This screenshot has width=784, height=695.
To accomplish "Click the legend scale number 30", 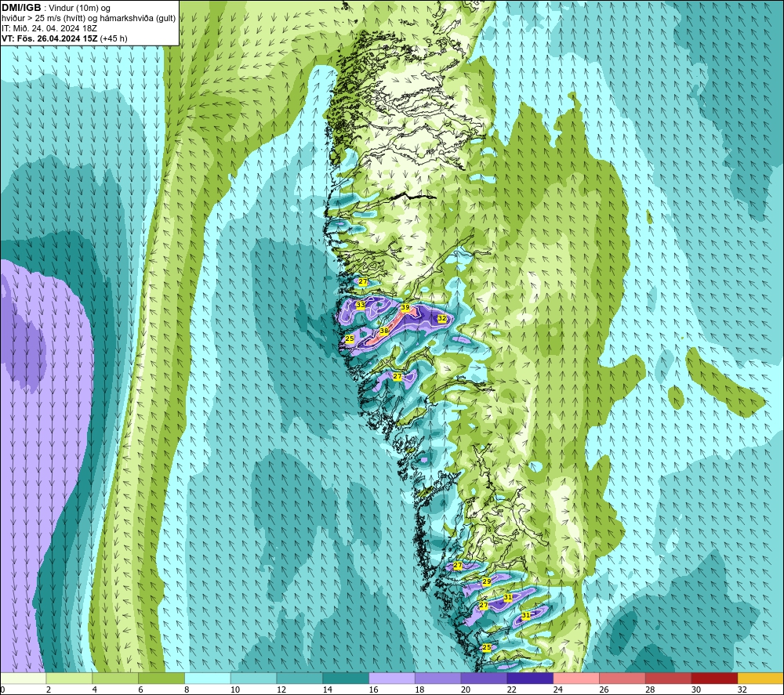I will coord(696,690).
